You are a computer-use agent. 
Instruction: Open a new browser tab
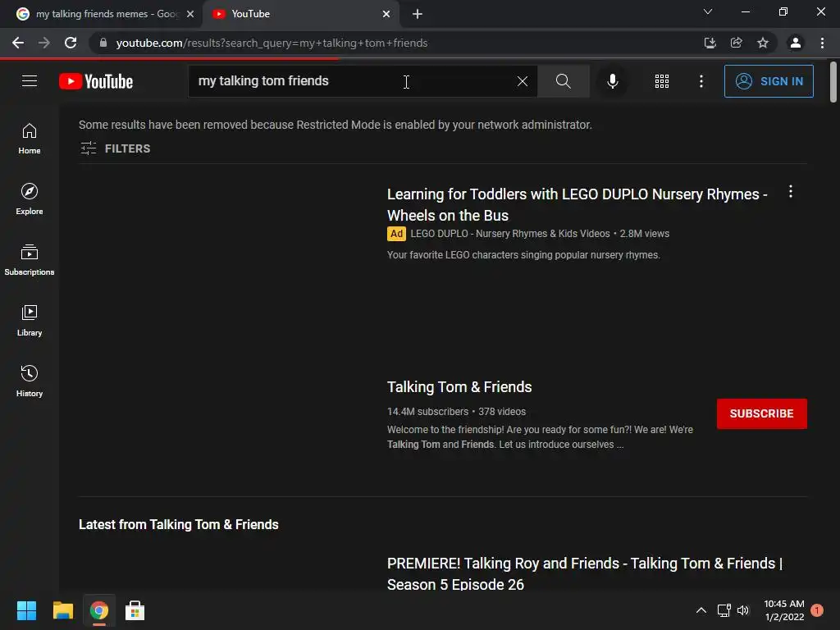(x=418, y=14)
